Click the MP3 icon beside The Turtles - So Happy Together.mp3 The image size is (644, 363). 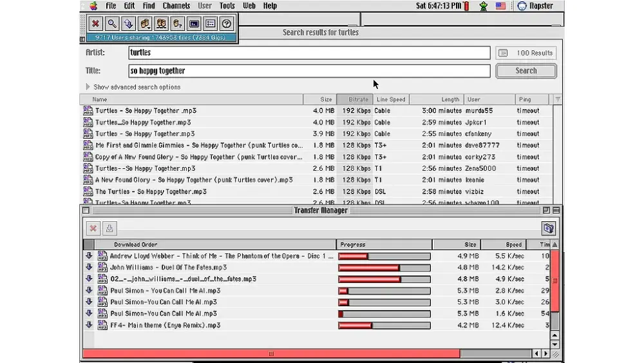pyautogui.click(x=88, y=191)
